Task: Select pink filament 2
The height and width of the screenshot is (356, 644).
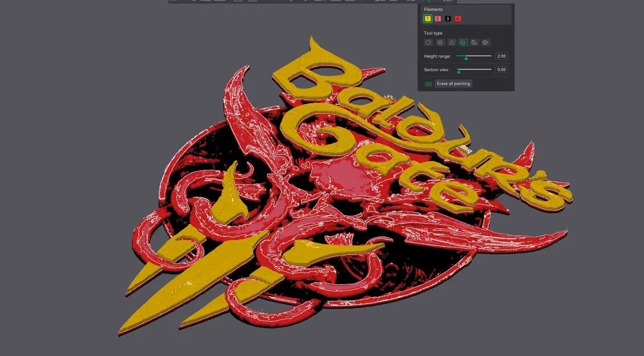Action: coord(438,18)
